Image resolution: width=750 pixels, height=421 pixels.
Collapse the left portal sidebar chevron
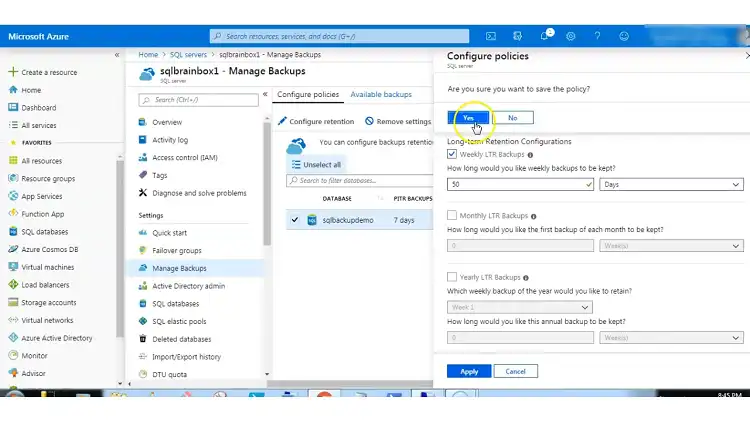(117, 55)
